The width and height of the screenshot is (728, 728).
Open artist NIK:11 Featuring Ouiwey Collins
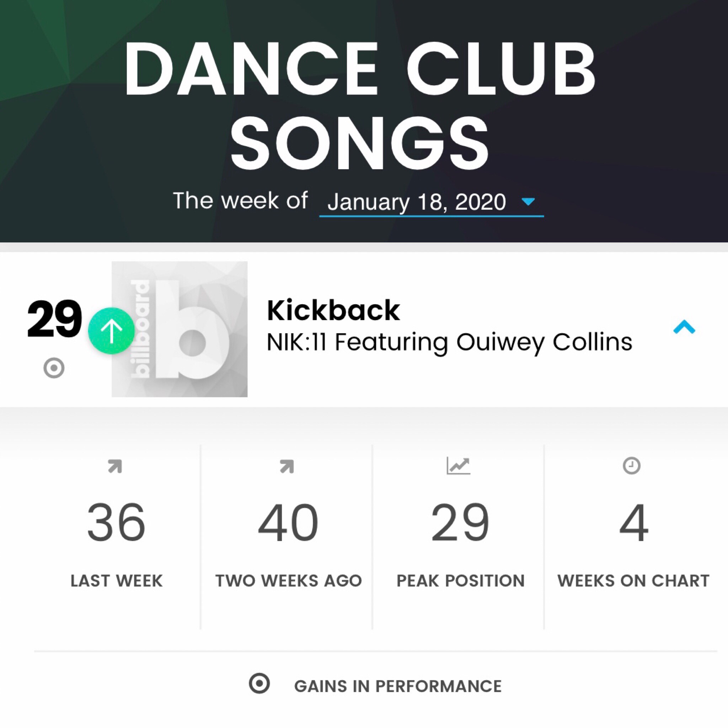coord(449,342)
